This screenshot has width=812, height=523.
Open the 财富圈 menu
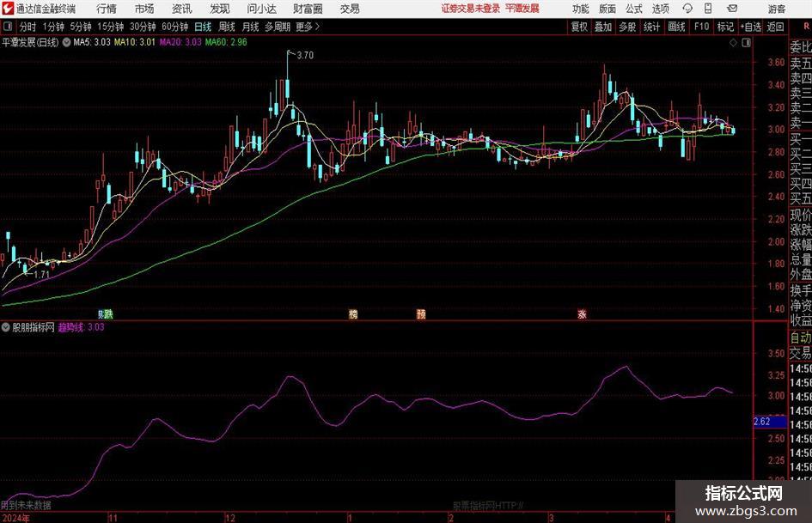tap(308, 9)
